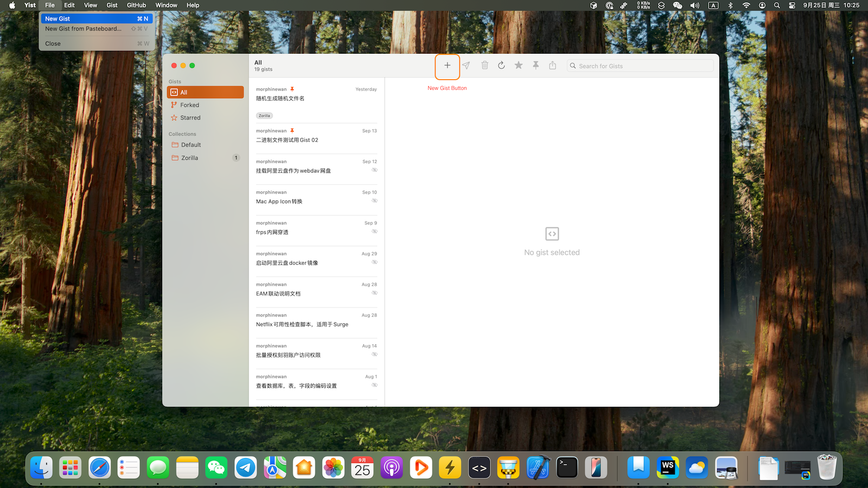
Task: Delete gist via the trash toolbar icon
Action: [484, 65]
